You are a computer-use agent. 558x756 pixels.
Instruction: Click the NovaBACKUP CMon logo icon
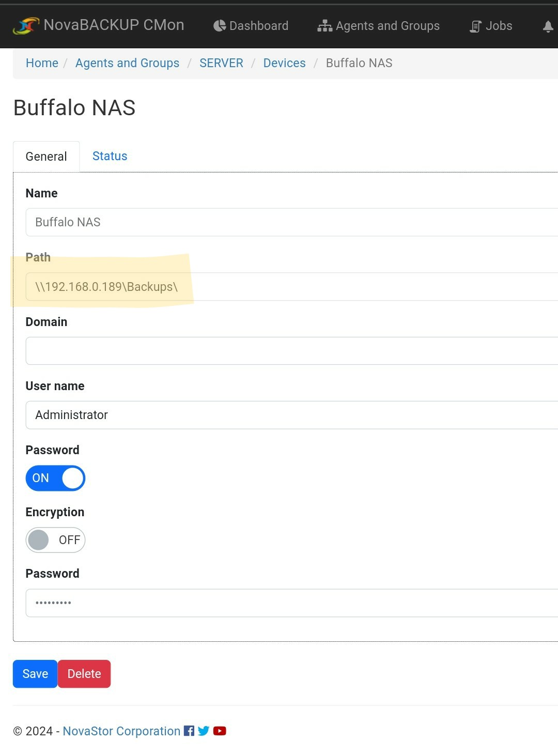(26, 25)
